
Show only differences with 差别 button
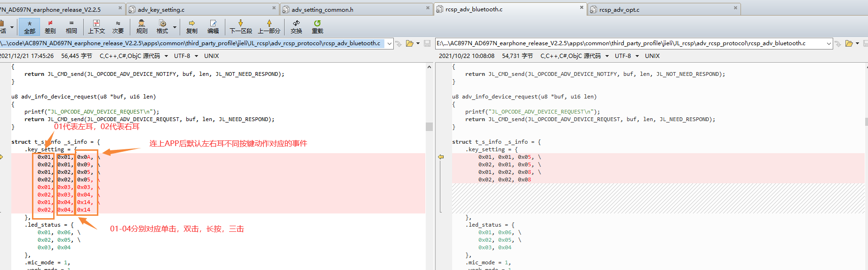pyautogui.click(x=50, y=27)
